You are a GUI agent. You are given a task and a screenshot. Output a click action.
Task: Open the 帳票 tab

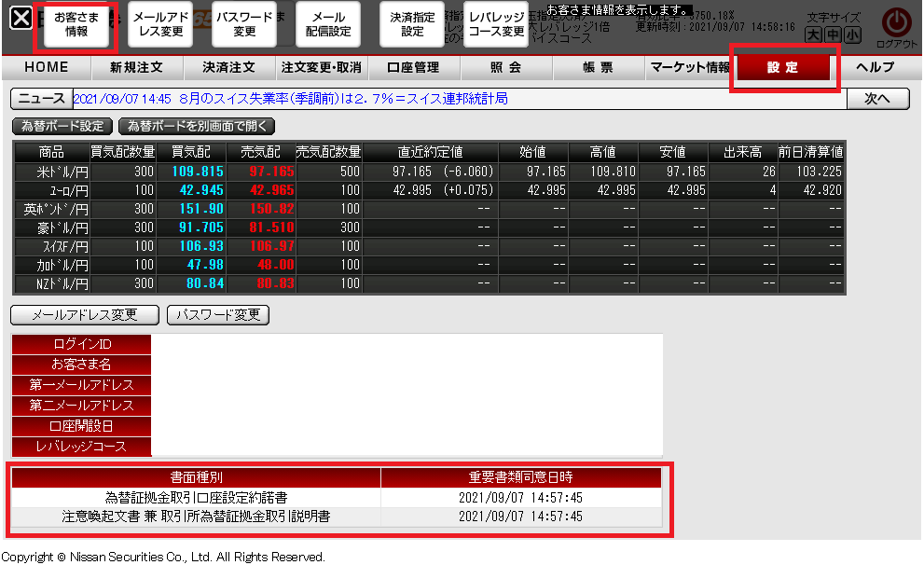[x=598, y=67]
